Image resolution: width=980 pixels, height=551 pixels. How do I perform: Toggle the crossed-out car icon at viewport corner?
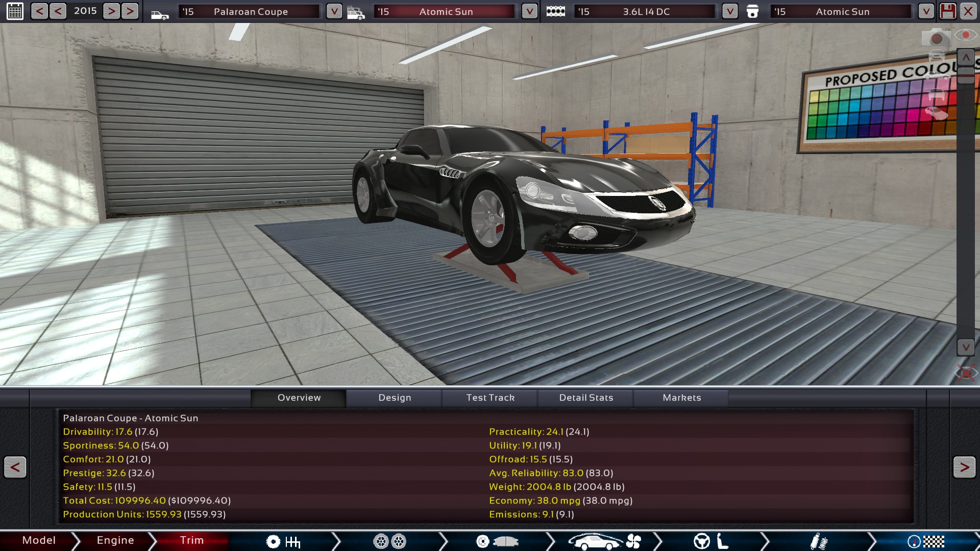(x=966, y=373)
